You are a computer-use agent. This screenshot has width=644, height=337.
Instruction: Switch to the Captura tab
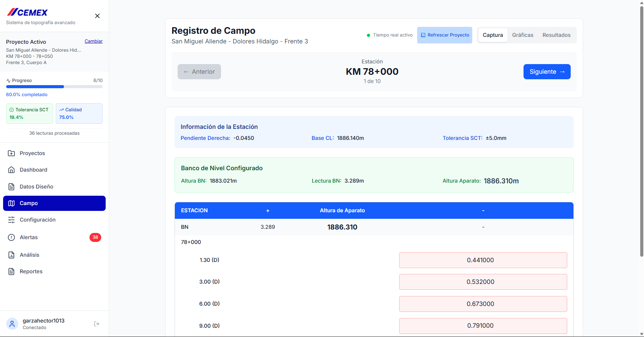[x=493, y=35]
